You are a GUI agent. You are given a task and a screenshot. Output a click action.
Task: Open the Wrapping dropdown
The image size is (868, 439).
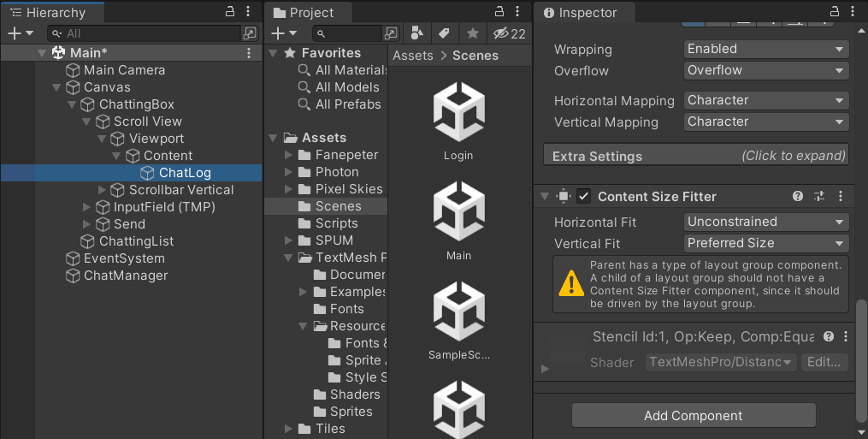click(x=766, y=49)
